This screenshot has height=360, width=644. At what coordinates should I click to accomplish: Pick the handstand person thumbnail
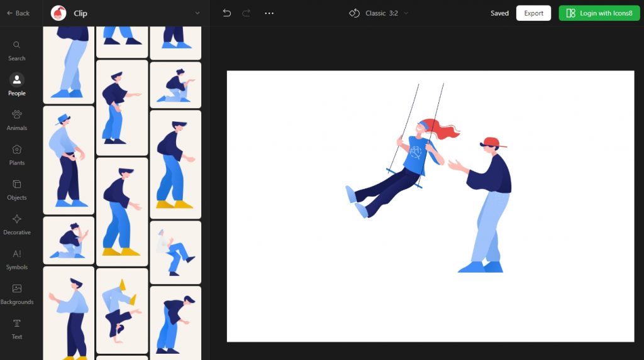pos(121,310)
